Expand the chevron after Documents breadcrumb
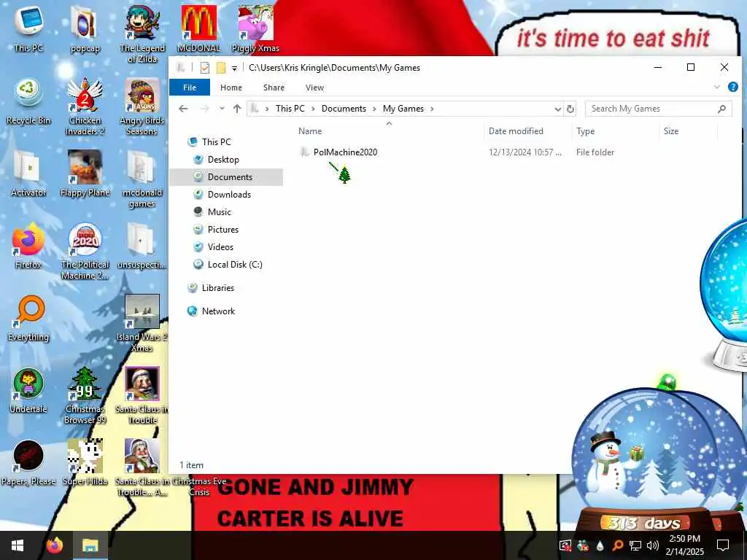The width and height of the screenshot is (747, 560). click(374, 109)
